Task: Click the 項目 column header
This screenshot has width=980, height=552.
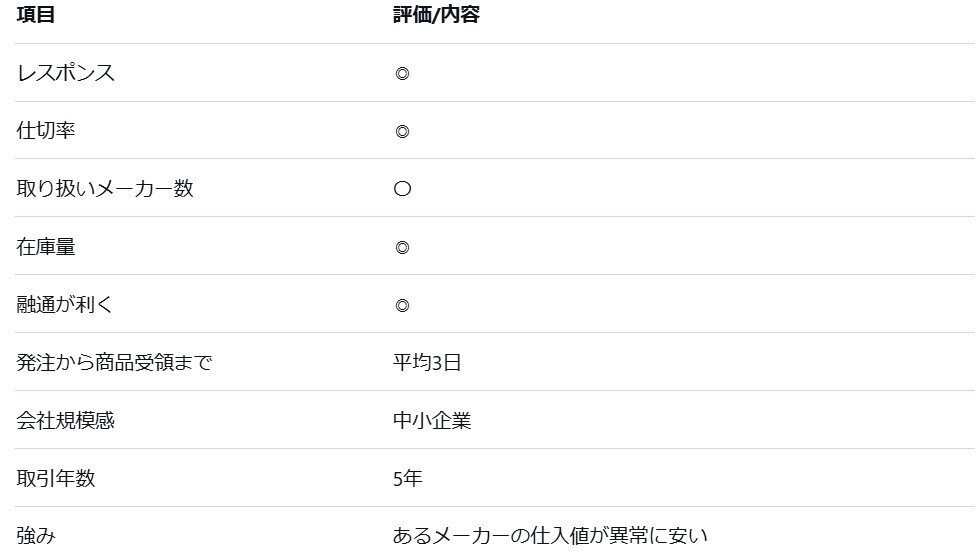Action: point(36,16)
